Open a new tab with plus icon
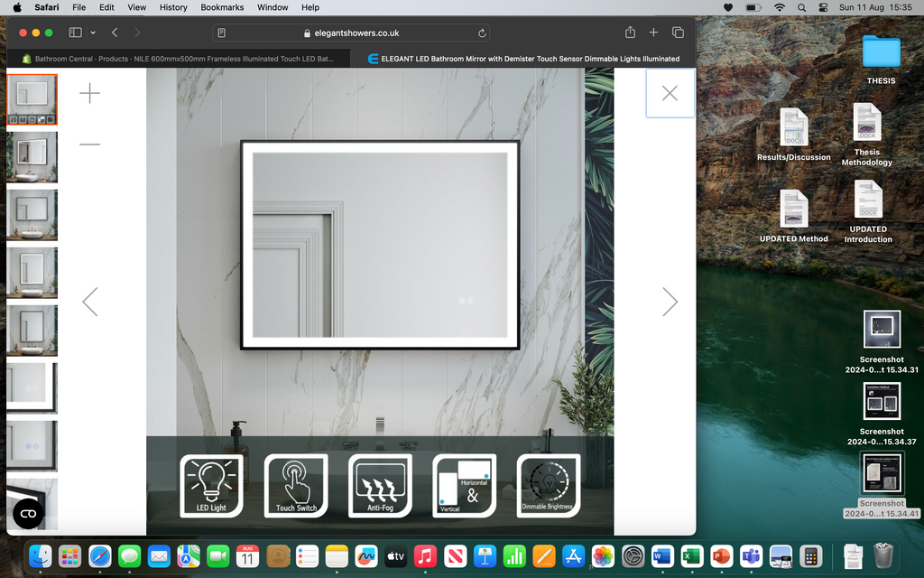 [653, 33]
